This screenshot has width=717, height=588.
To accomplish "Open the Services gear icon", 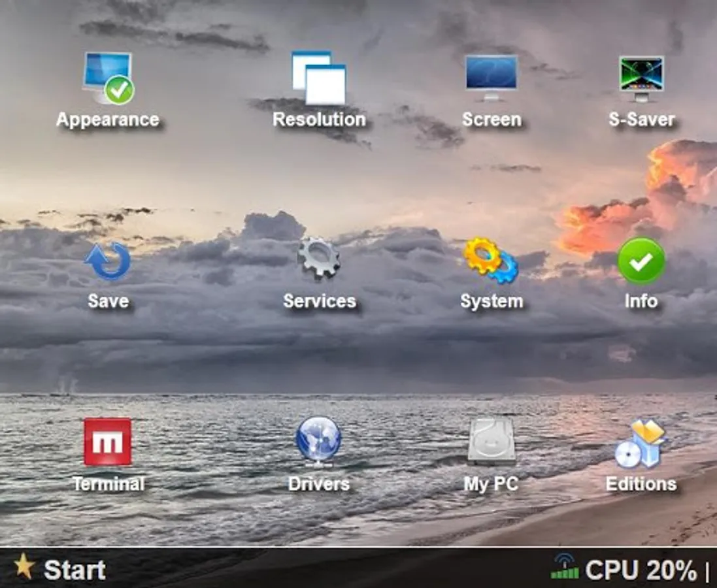I will pos(319,258).
